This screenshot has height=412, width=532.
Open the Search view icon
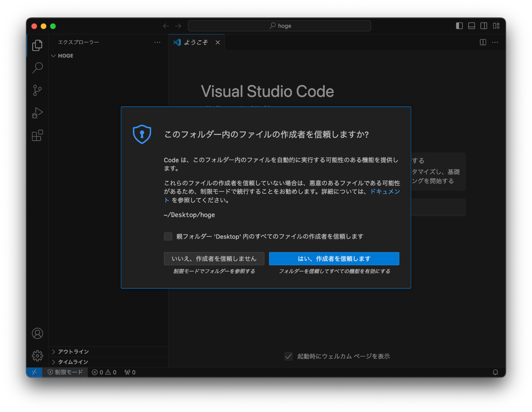[x=37, y=68]
